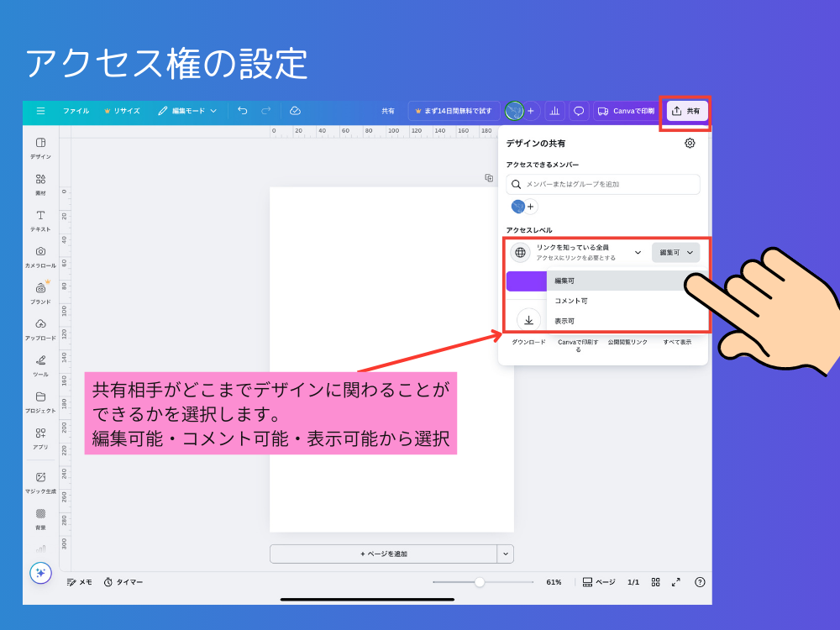Adjust the 61% zoom slider
840x630 pixels.
point(479,581)
